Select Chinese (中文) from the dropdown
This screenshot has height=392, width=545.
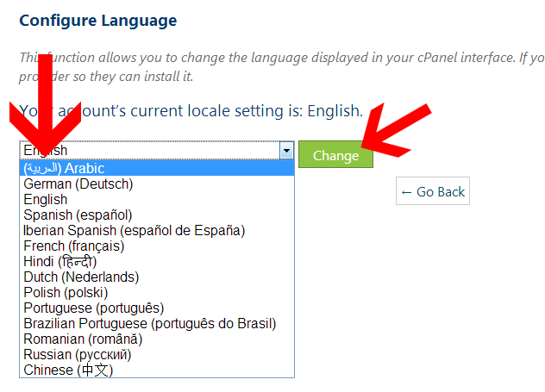pyautogui.click(x=68, y=370)
